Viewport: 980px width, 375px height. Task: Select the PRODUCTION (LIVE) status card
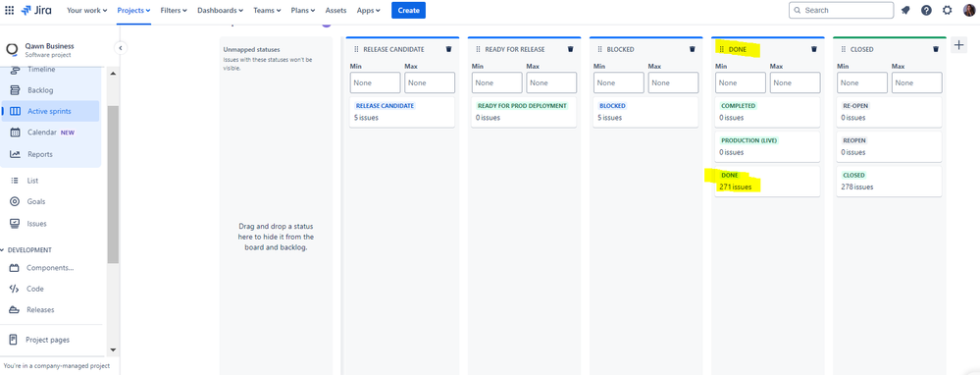coord(767,146)
